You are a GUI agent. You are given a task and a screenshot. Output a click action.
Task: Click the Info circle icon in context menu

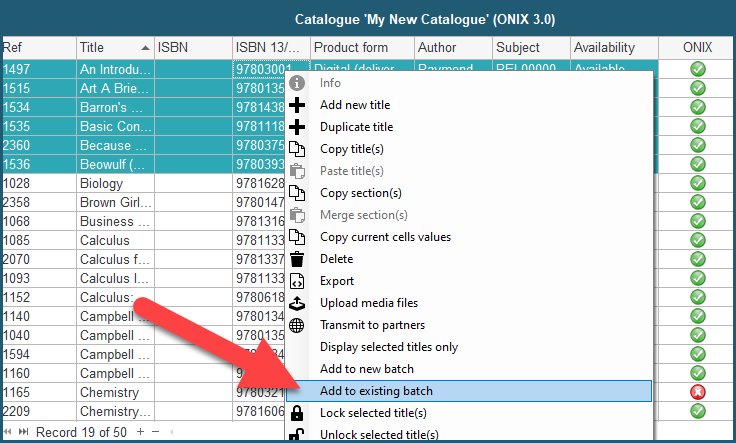tap(297, 83)
